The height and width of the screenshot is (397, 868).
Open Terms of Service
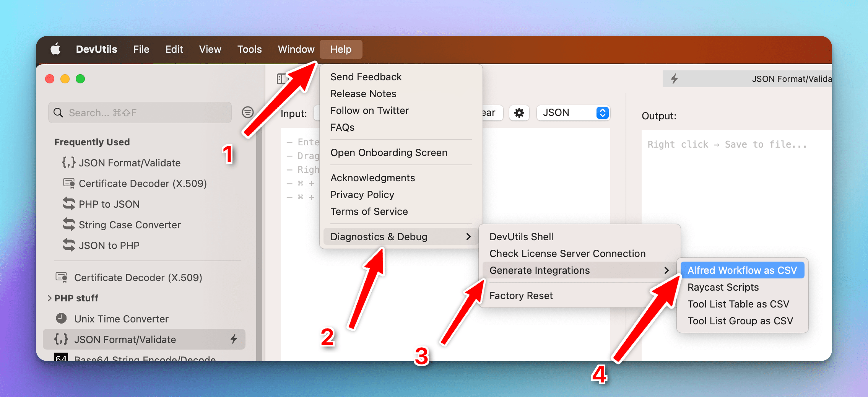click(369, 212)
